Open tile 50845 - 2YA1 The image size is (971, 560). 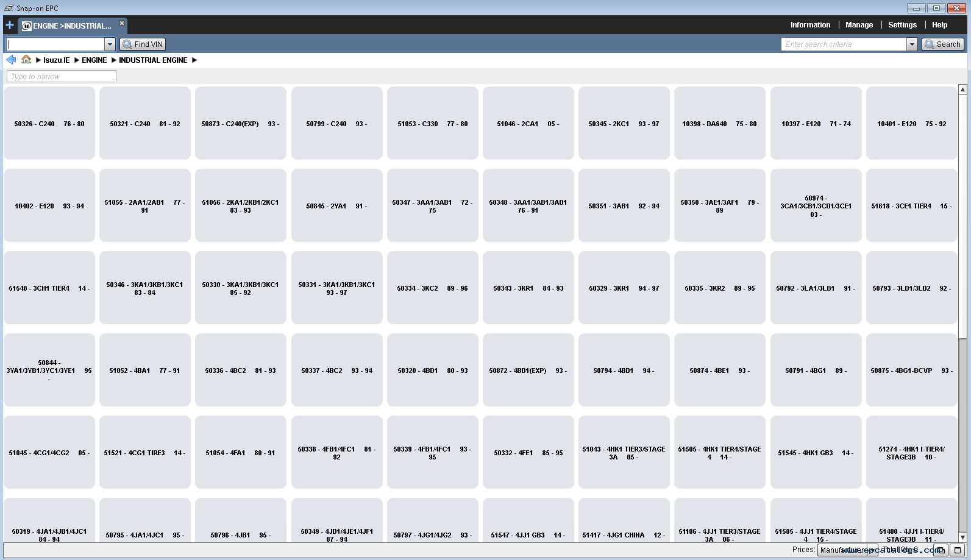337,205
